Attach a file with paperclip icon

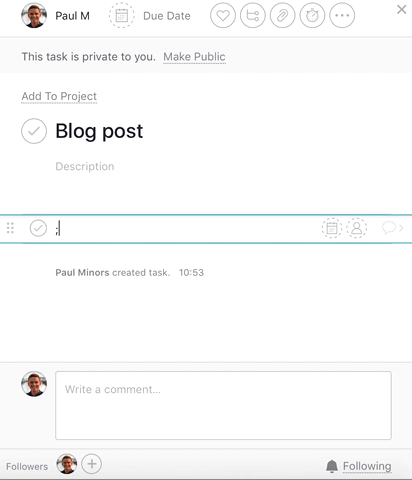coord(282,16)
